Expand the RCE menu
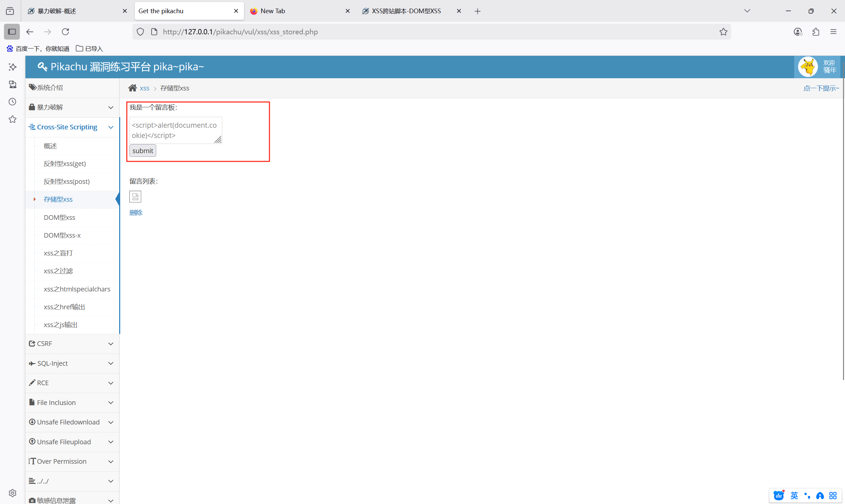This screenshot has height=504, width=845. (72, 383)
